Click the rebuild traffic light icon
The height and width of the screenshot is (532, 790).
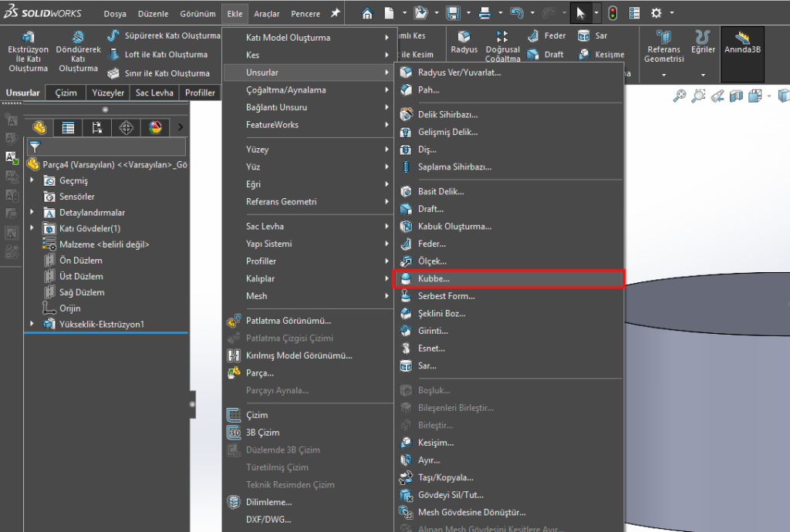click(613, 13)
